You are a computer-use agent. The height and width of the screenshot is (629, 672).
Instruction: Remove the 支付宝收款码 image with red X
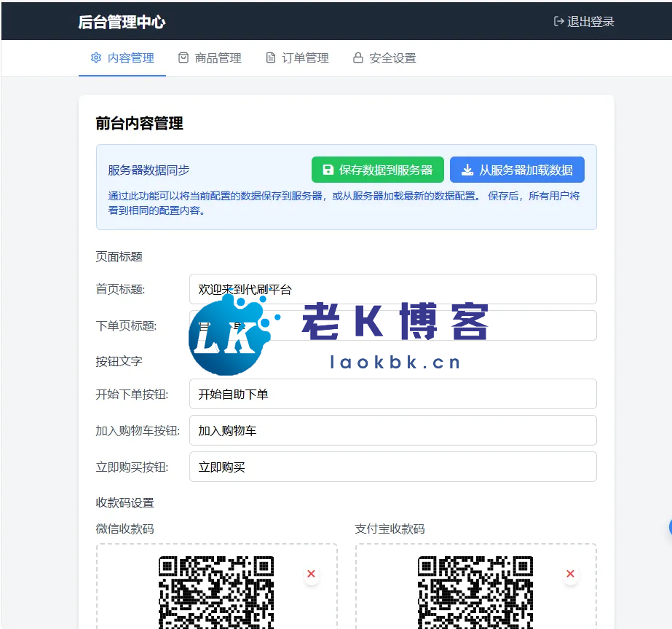[x=571, y=574]
